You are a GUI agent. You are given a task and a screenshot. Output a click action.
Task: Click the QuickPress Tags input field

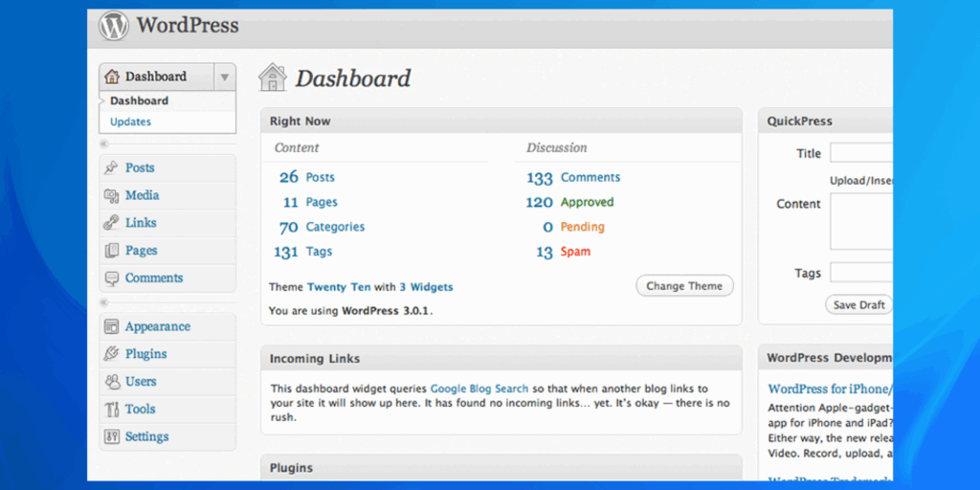(x=860, y=273)
